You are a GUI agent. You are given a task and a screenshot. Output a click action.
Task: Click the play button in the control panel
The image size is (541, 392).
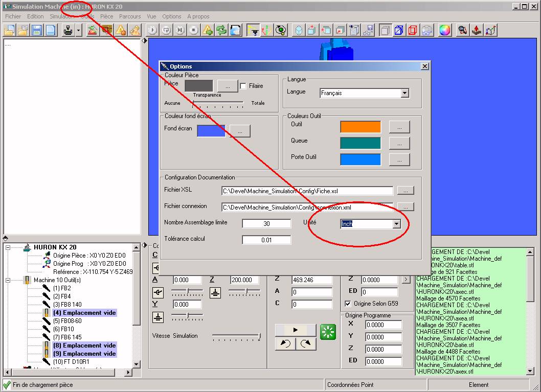(x=296, y=330)
